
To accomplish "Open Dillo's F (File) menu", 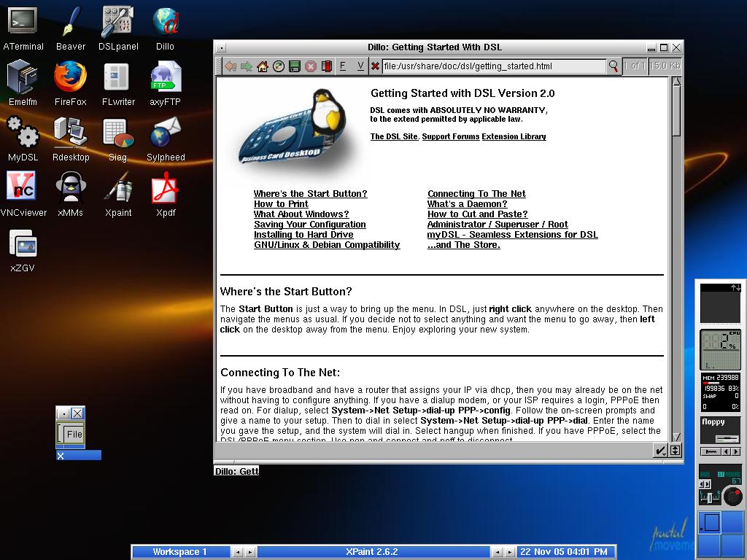I will click(x=342, y=66).
